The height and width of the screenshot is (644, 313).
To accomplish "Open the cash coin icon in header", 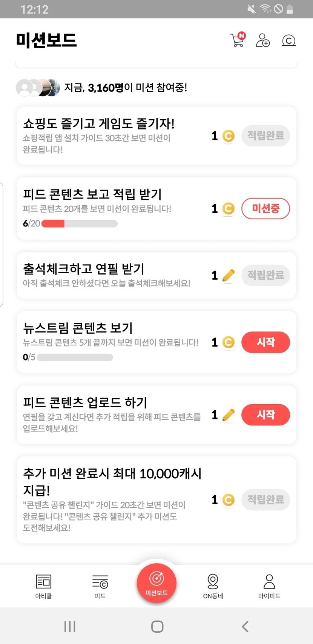I will tap(289, 40).
